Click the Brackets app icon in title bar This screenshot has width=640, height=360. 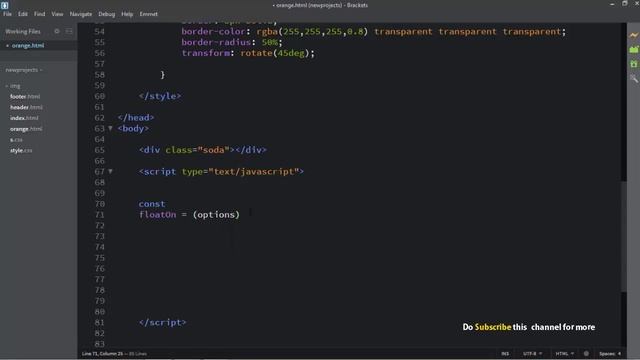click(4, 5)
